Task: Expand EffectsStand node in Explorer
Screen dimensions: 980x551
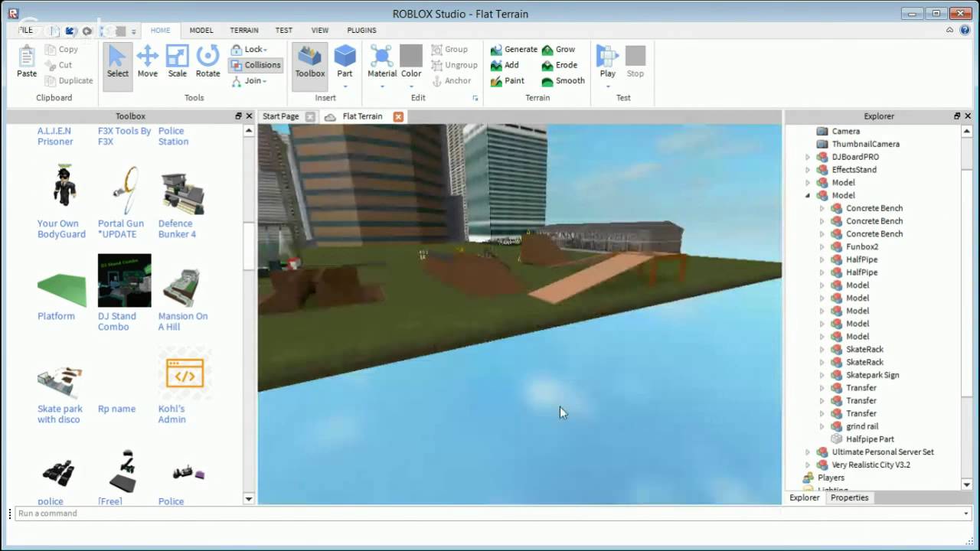Action: tap(808, 170)
